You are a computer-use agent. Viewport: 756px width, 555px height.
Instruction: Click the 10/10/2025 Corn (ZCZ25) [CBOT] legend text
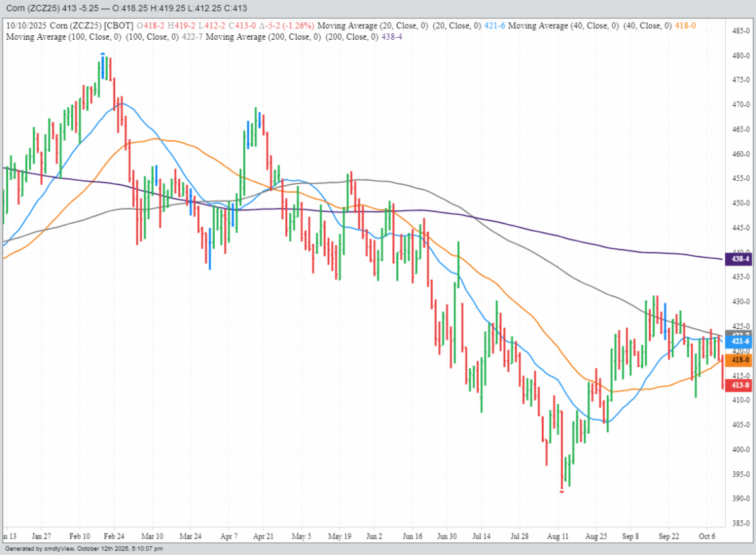click(69, 26)
